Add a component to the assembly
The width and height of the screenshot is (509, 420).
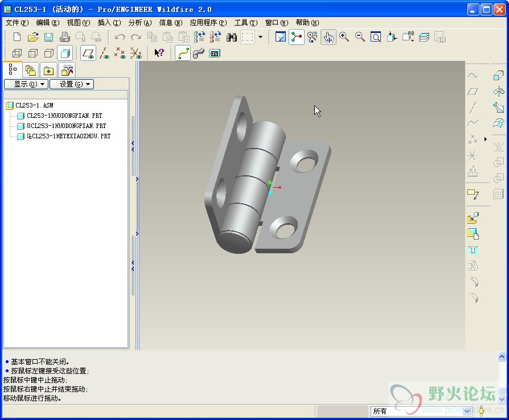coord(473,218)
